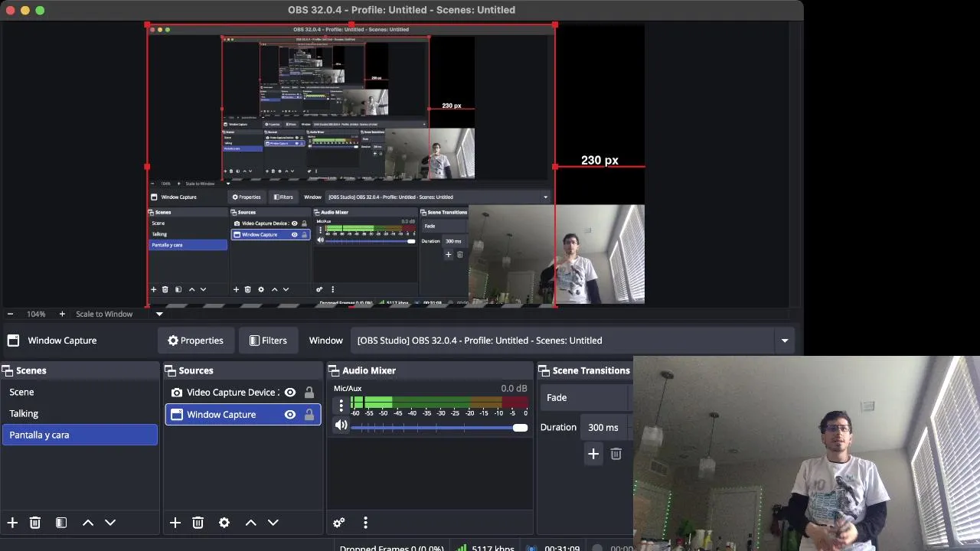The width and height of the screenshot is (980, 551).
Task: Click the Window Capture icon in context bar
Action: tap(13, 341)
